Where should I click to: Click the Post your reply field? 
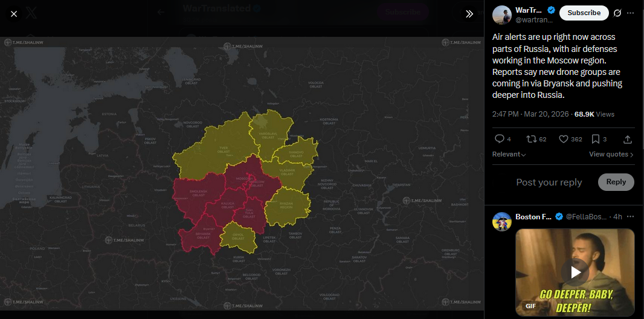tap(549, 182)
